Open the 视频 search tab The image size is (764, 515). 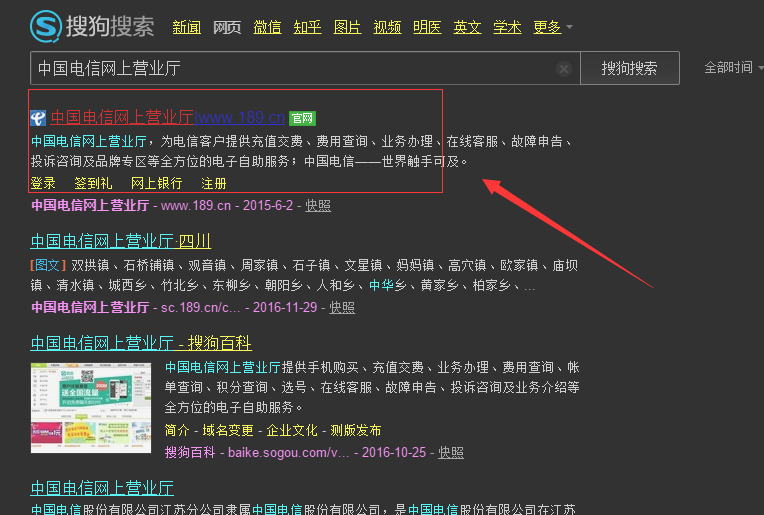387,27
